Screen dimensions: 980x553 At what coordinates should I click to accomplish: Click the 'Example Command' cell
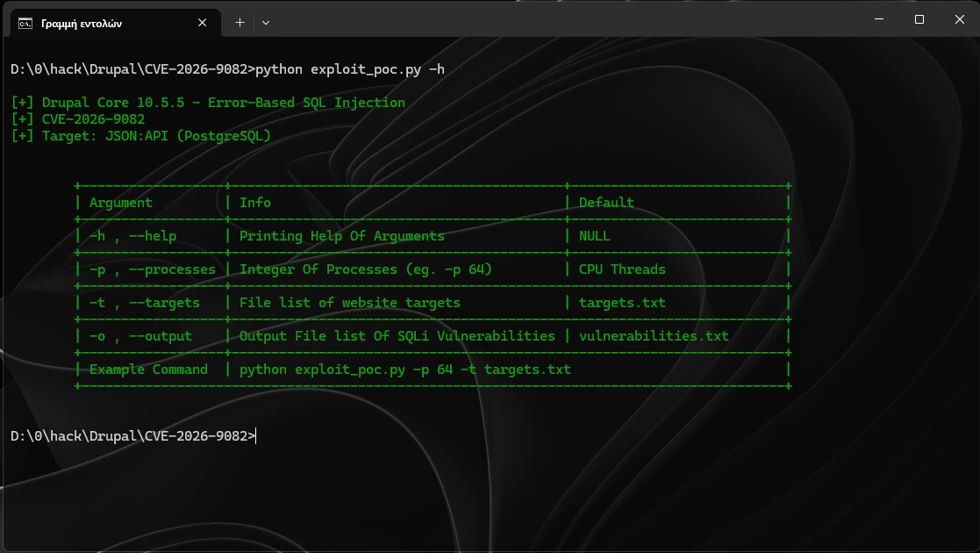pos(148,370)
